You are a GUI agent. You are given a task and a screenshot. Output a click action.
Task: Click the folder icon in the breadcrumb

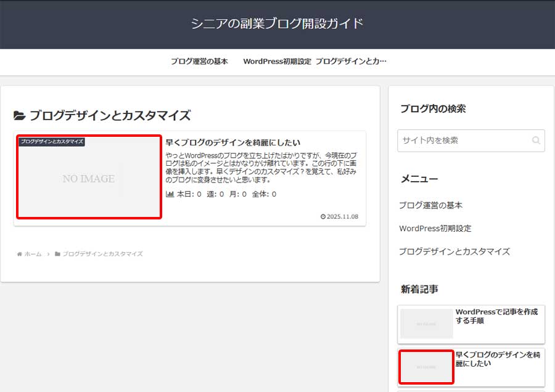[x=57, y=253]
